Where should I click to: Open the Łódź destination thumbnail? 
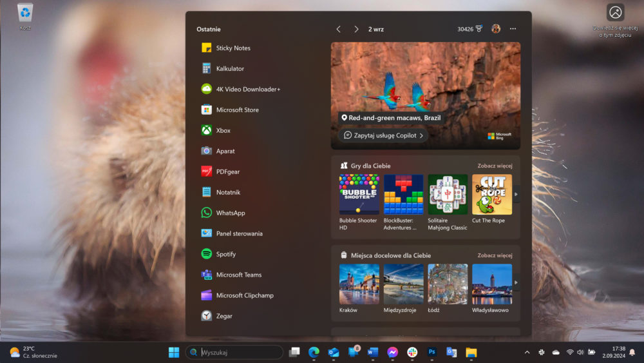(448, 284)
